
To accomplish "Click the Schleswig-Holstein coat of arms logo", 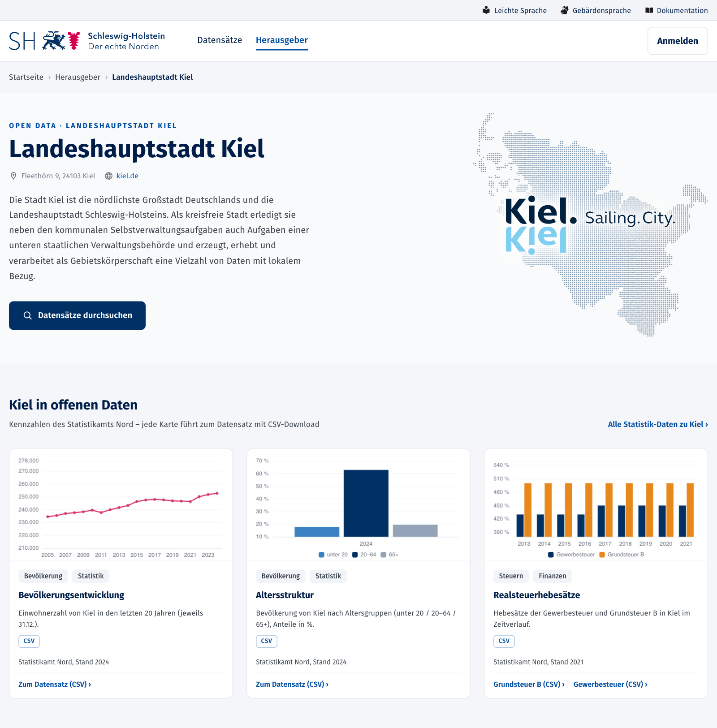I will (x=87, y=41).
